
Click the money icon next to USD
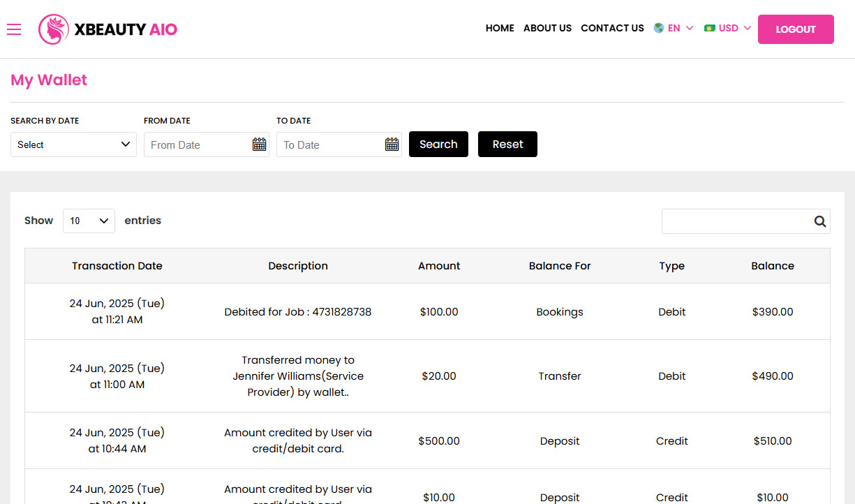(x=711, y=28)
